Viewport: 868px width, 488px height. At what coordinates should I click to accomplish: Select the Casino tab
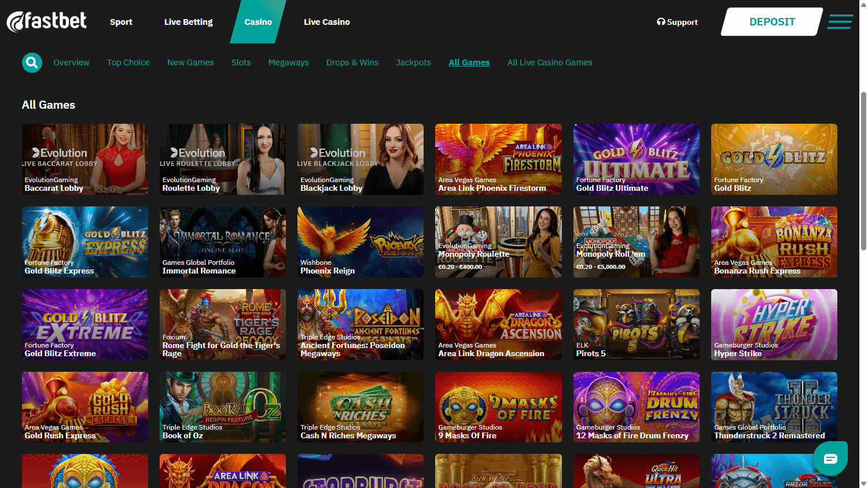258,22
